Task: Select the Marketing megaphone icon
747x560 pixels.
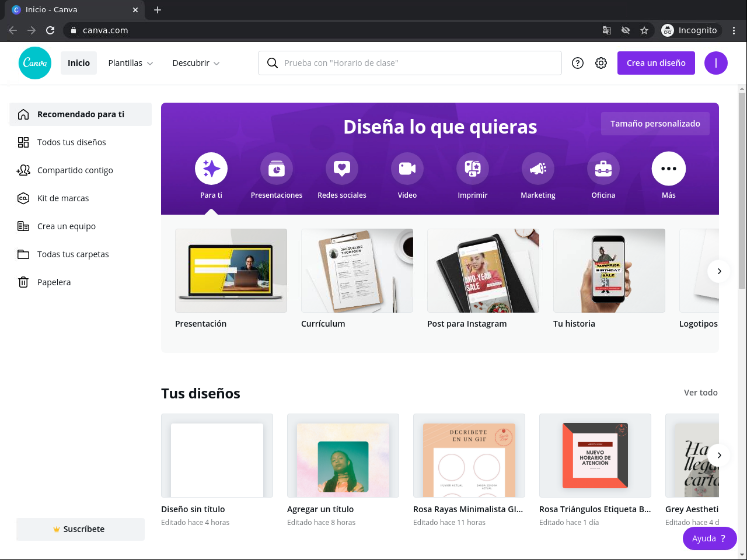Action: coord(538,169)
